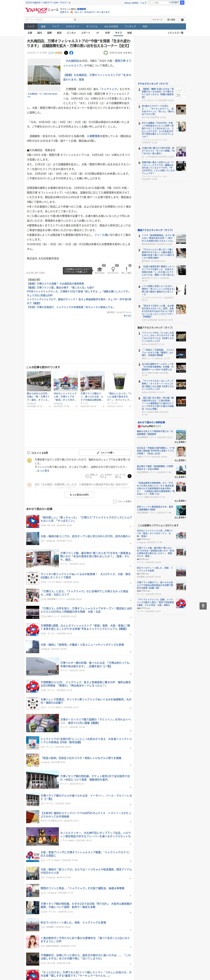Dismiss the 朝から600人の行列 recommended card
The width and height of the screenshot is (210, 980).
point(50,406)
